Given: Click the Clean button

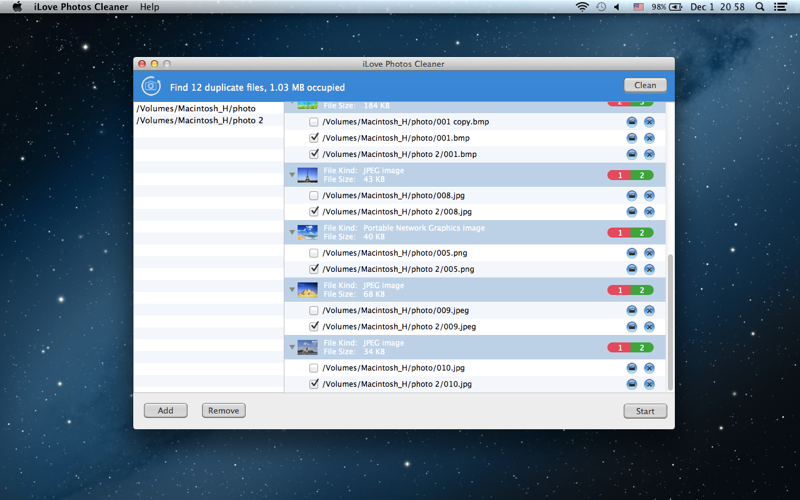Looking at the screenshot, I should tap(645, 85).
